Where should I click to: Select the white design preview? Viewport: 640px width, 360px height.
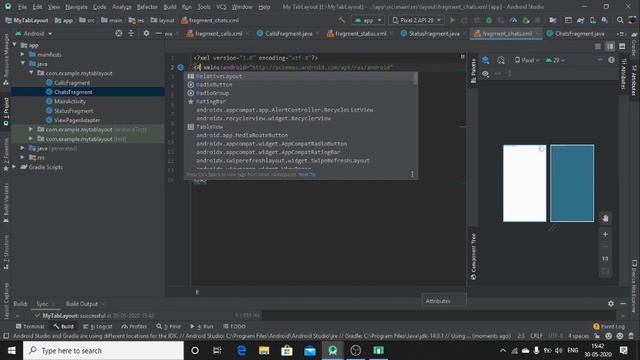(x=524, y=183)
